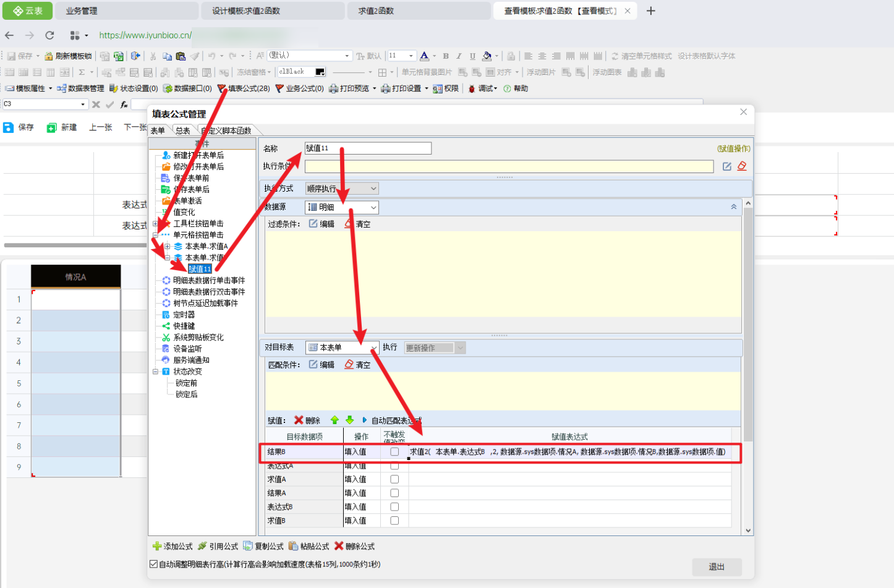
Task: Click the 退出 button
Action: pos(717,566)
